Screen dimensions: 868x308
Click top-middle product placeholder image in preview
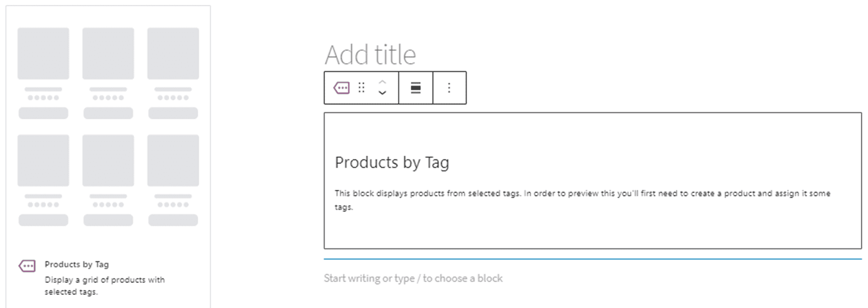coord(108,54)
